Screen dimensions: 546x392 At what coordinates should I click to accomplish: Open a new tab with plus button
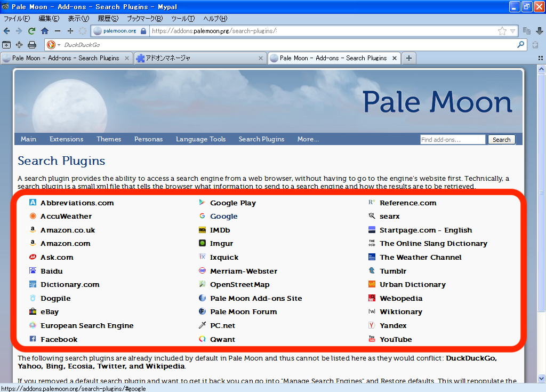coord(409,58)
